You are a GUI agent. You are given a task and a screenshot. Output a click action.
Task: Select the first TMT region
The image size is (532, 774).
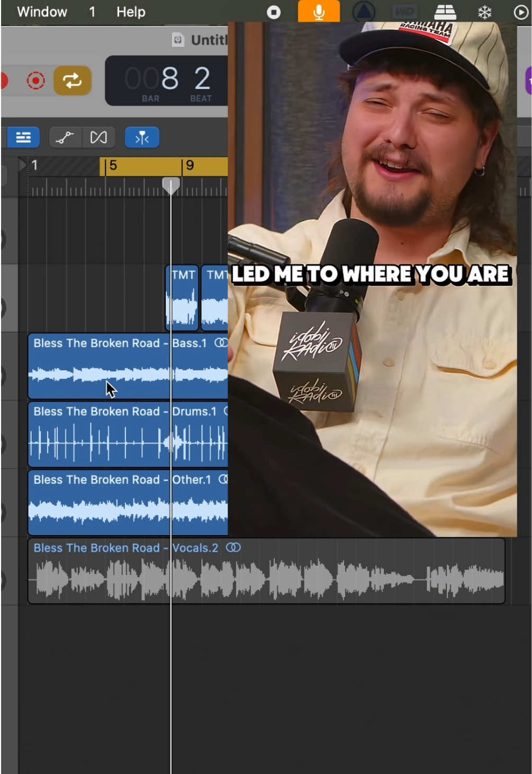182,298
